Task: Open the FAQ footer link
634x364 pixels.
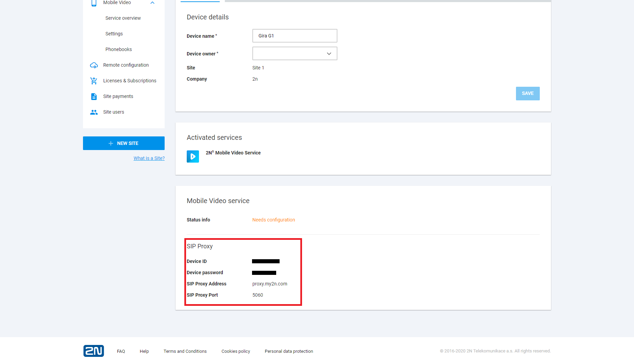Action: pos(121,351)
